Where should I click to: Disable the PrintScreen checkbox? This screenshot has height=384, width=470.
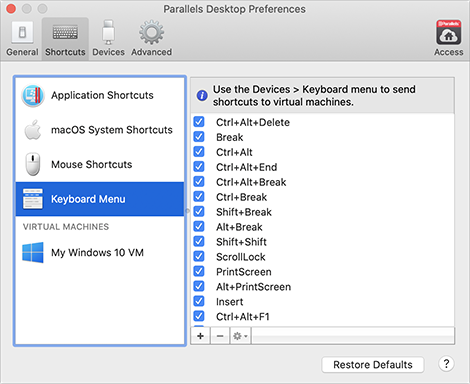(199, 271)
